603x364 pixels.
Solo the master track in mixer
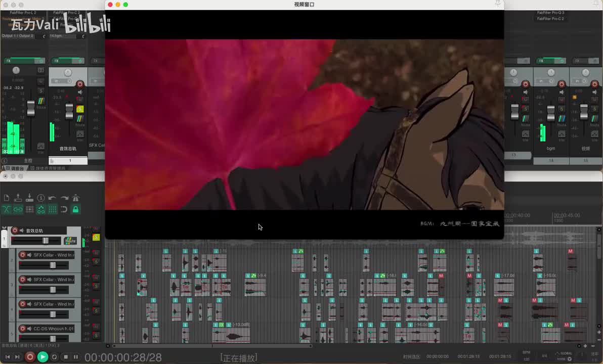pos(41,90)
